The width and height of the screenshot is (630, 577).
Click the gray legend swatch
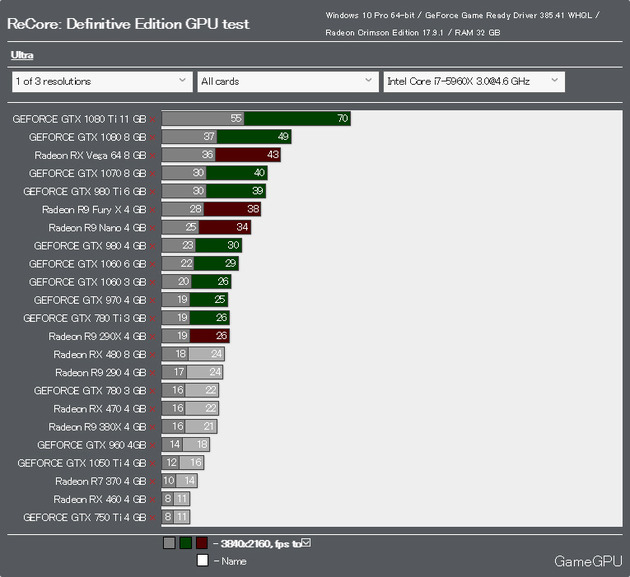(169, 543)
